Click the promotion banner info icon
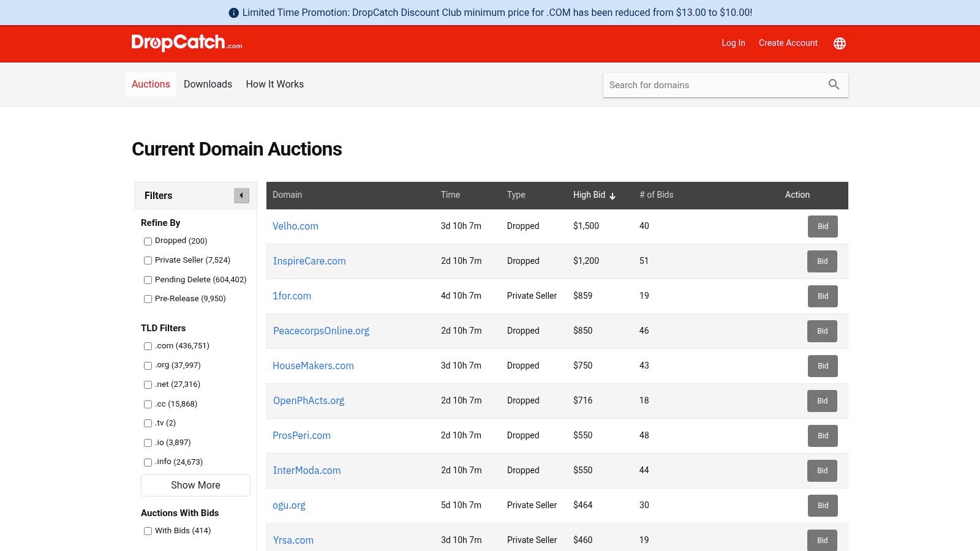This screenshot has height=551, width=980. [233, 13]
